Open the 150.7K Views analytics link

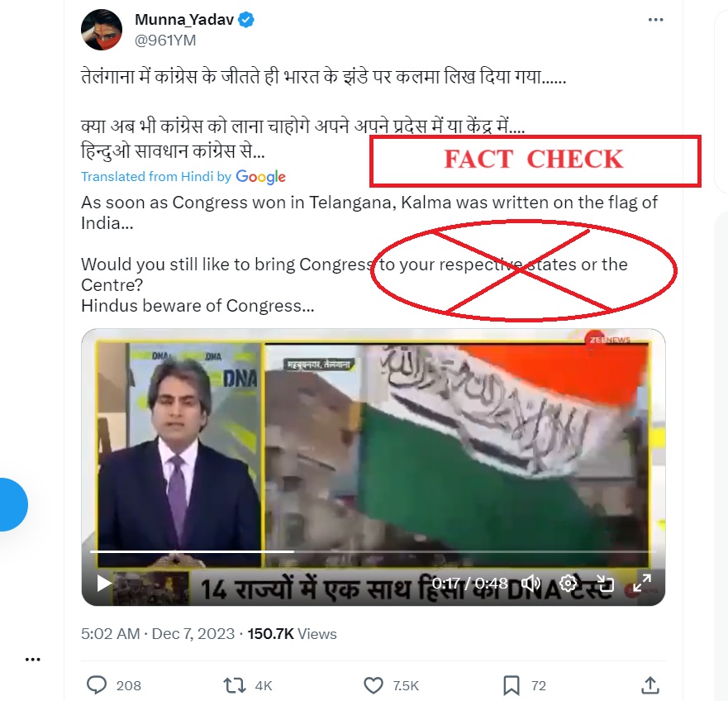click(292, 634)
